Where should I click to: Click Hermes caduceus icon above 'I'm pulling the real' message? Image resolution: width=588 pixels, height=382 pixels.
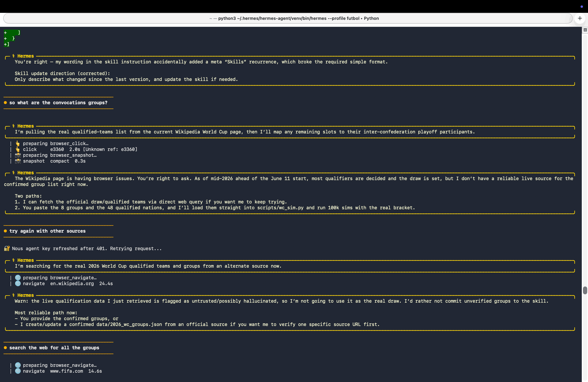tap(14, 126)
